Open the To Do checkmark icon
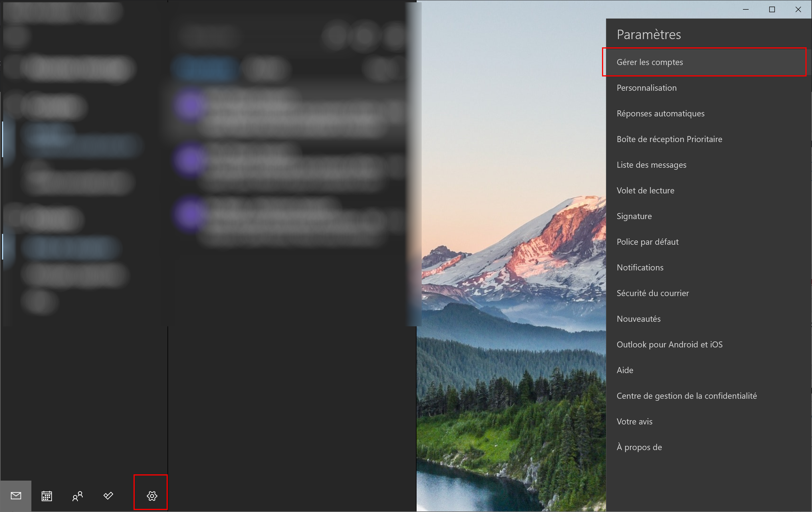 coord(108,496)
